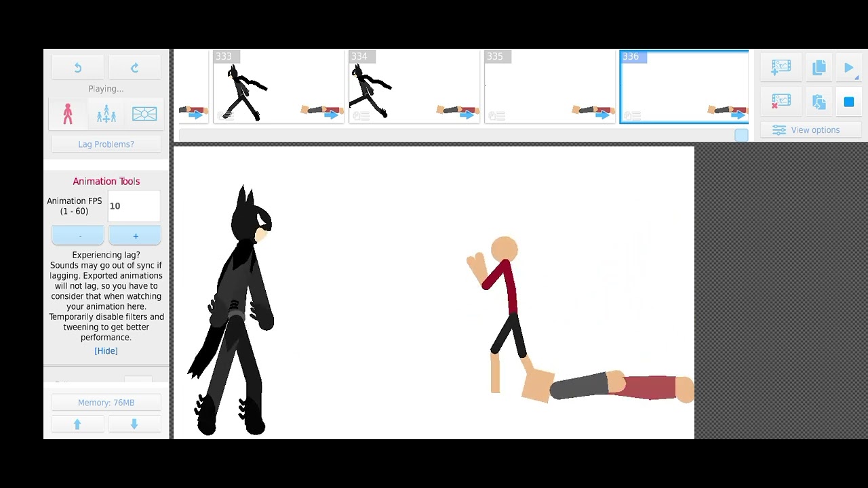Grab the frame timeline scrollbar handle

coord(741,136)
